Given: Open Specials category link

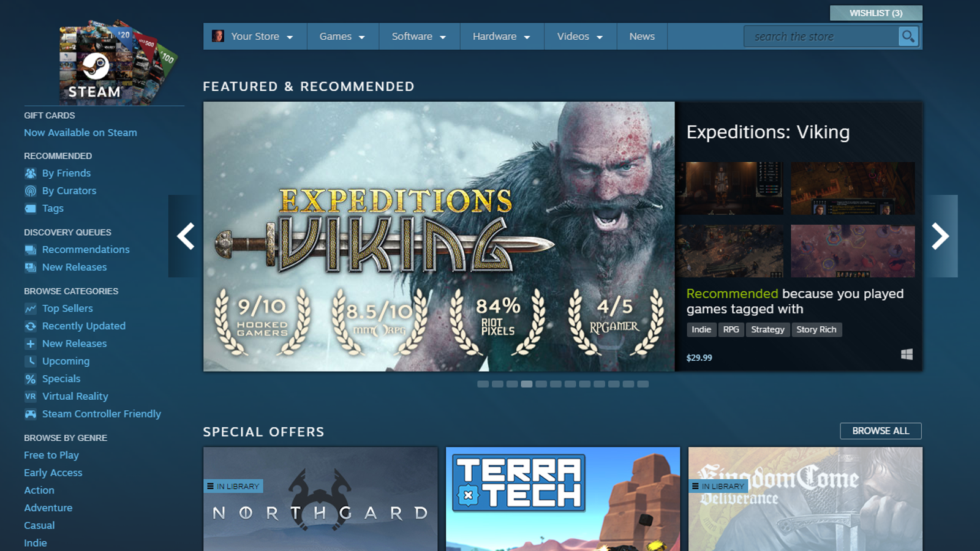Looking at the screenshot, I should (61, 379).
